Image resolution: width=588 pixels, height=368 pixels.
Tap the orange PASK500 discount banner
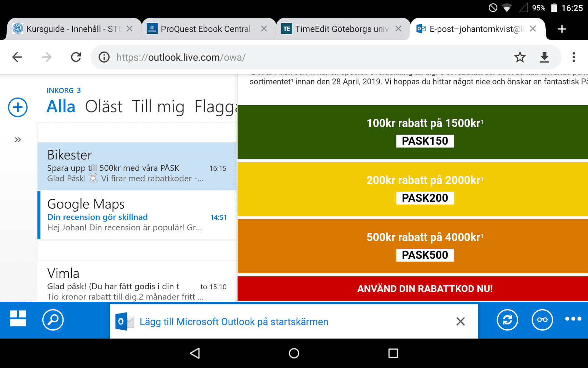pos(413,246)
